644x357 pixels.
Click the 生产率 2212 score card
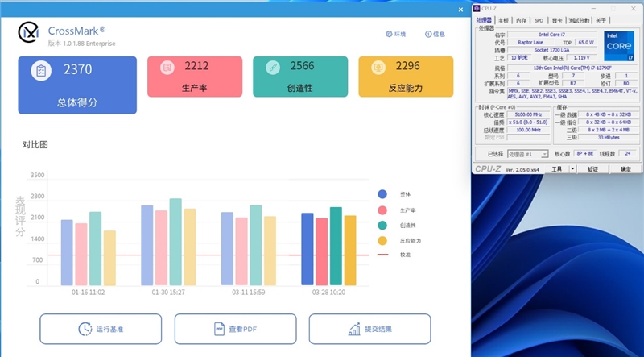(195, 77)
